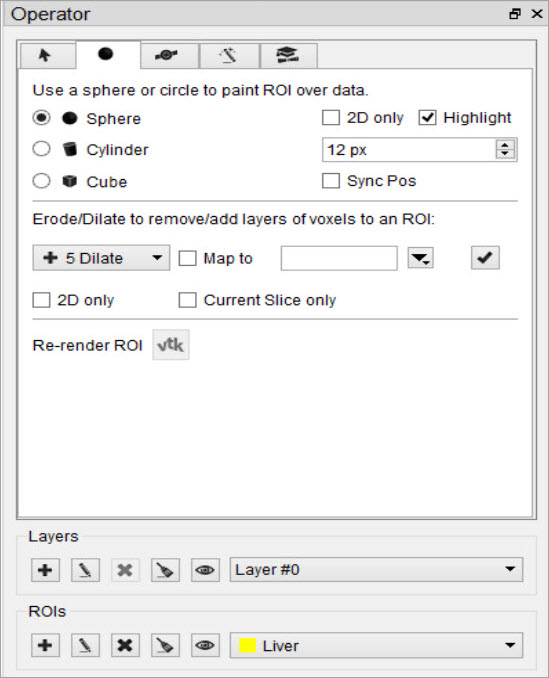Delete the Liver ROI with X icon
The width and height of the screenshot is (549, 678).
pos(125,645)
